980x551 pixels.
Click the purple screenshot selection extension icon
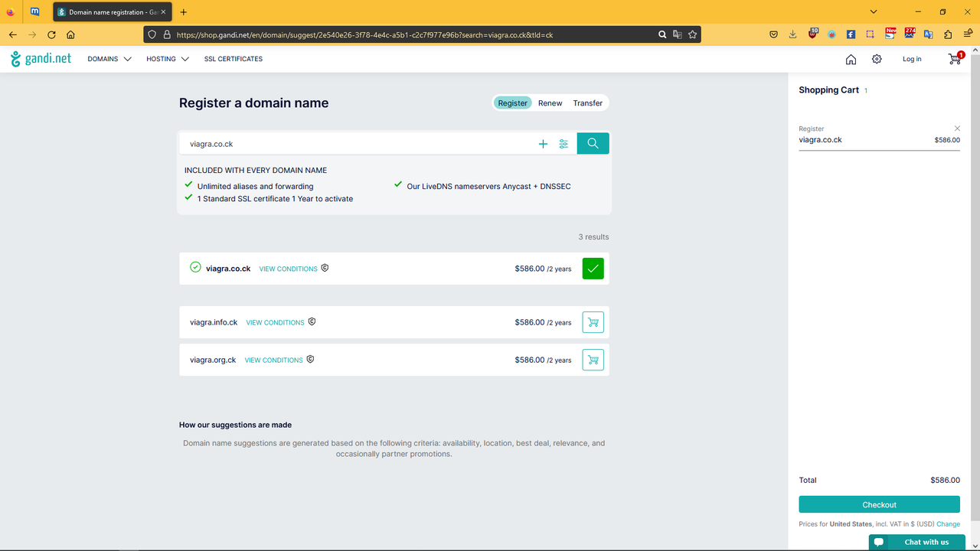tap(871, 34)
